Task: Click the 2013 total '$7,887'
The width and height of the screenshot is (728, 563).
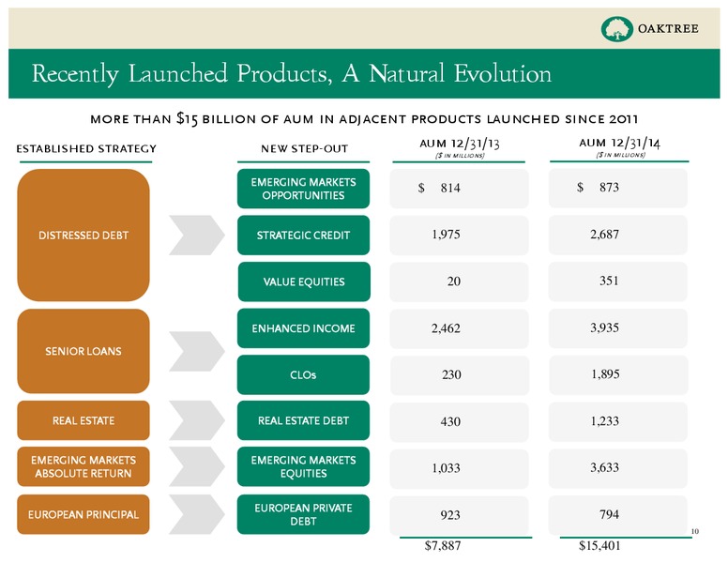Action: (443, 545)
